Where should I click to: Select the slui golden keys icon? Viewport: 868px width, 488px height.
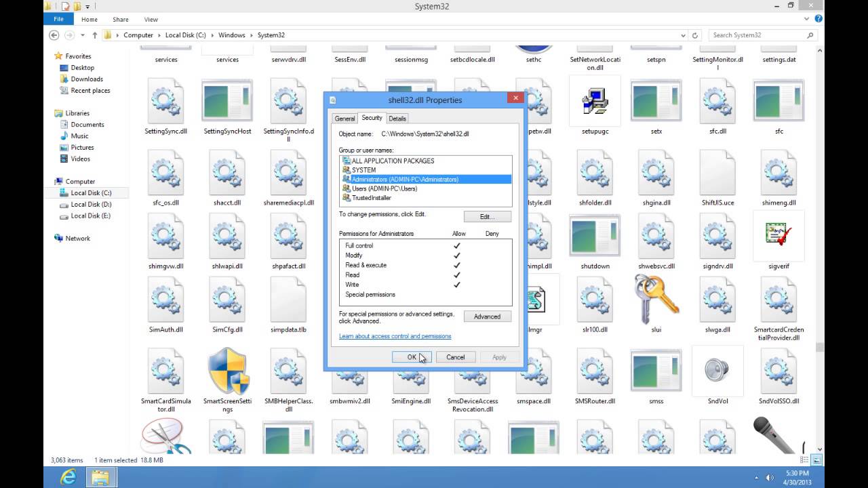tap(655, 298)
